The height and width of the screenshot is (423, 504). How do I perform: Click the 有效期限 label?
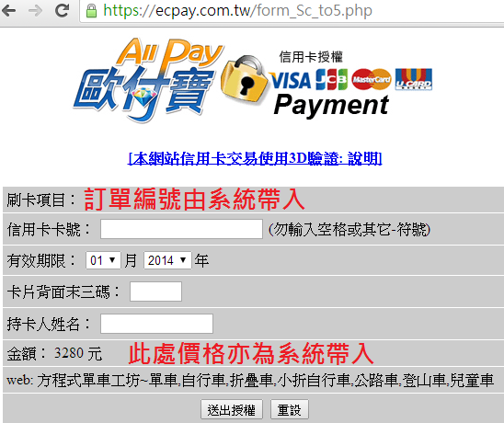40,260
